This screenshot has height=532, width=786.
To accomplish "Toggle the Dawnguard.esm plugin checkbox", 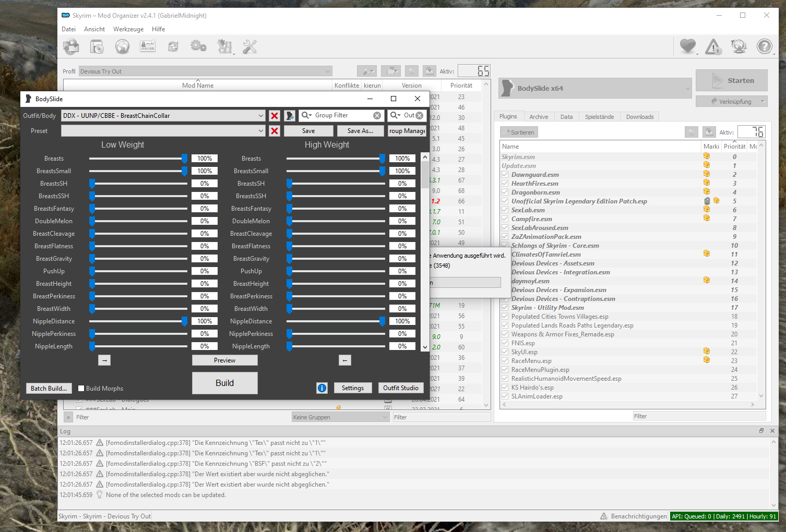I will click(x=505, y=175).
